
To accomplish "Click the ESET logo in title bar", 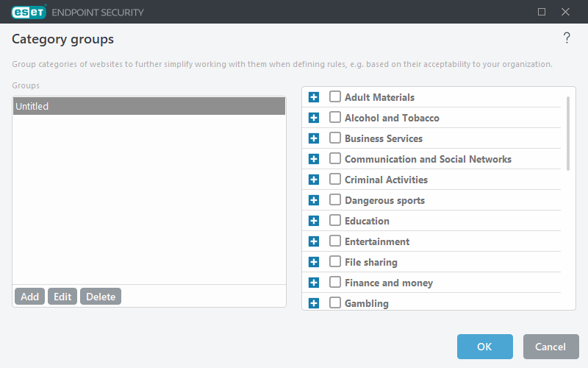I will click(x=29, y=12).
